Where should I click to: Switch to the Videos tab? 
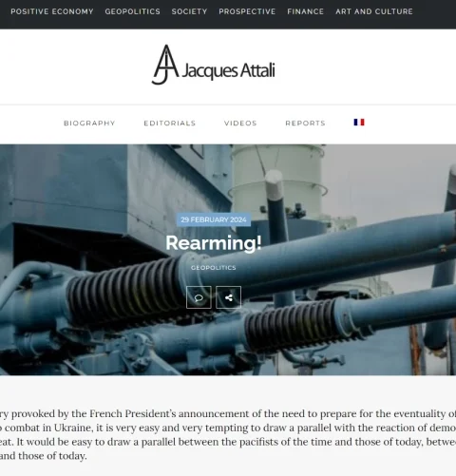[x=240, y=124]
